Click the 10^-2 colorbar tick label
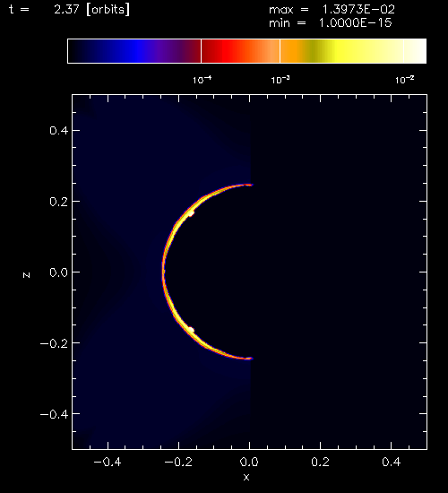Image resolution: width=448 pixels, height=493 pixels. coord(404,80)
